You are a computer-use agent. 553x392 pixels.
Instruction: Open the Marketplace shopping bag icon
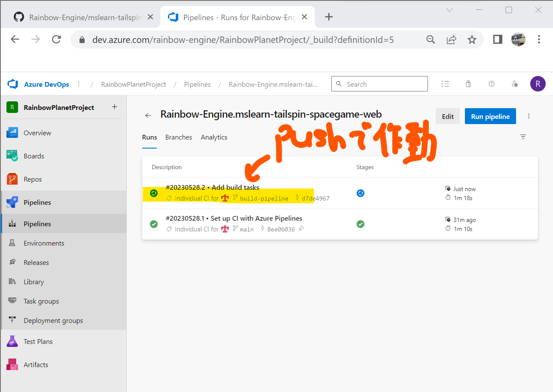pyautogui.click(x=468, y=84)
